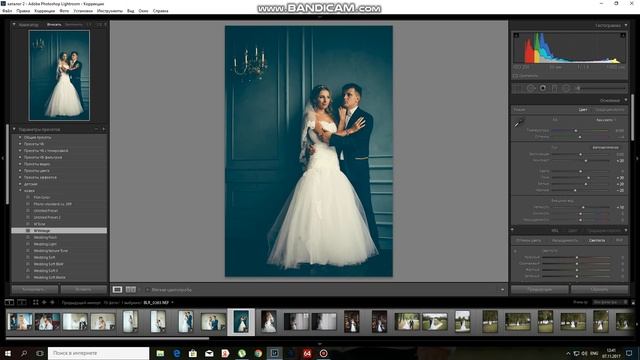
Task: Click the minus icon in presets panel header
Action: tap(97, 129)
